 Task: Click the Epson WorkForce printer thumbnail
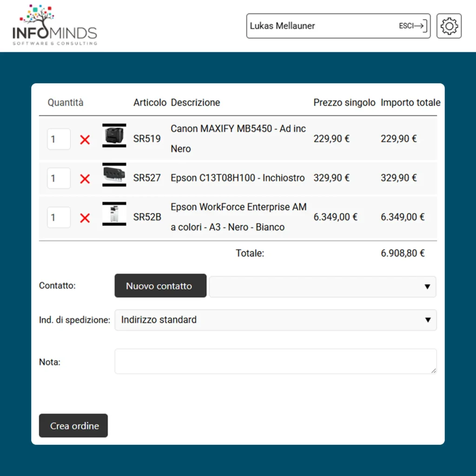(114, 214)
